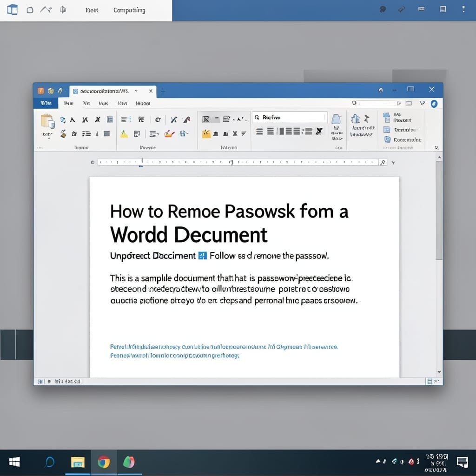476x476 pixels.
Task: Click the crossed-out X icon at the end of the alignment row
Action: pyautogui.click(x=319, y=131)
